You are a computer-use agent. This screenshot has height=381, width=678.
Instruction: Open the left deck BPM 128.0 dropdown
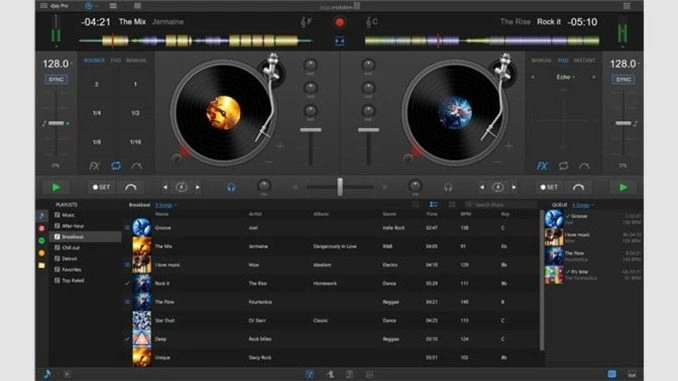[x=57, y=64]
